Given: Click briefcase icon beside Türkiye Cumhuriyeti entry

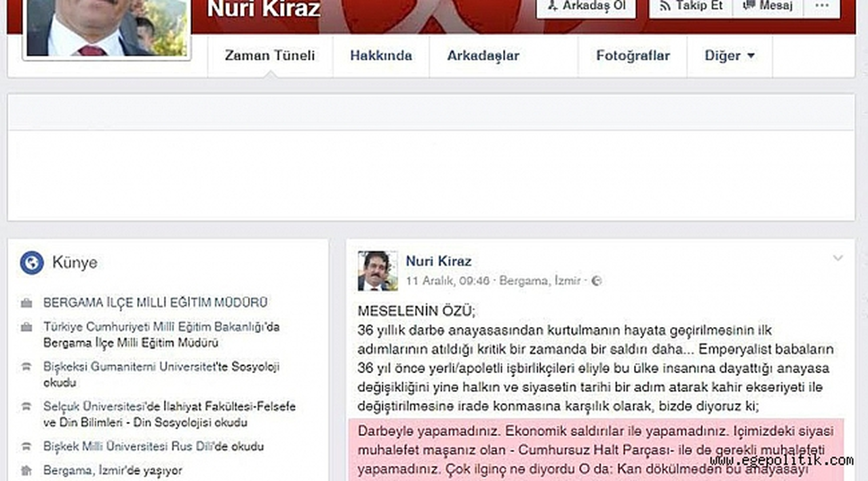Looking at the screenshot, I should click(26, 328).
